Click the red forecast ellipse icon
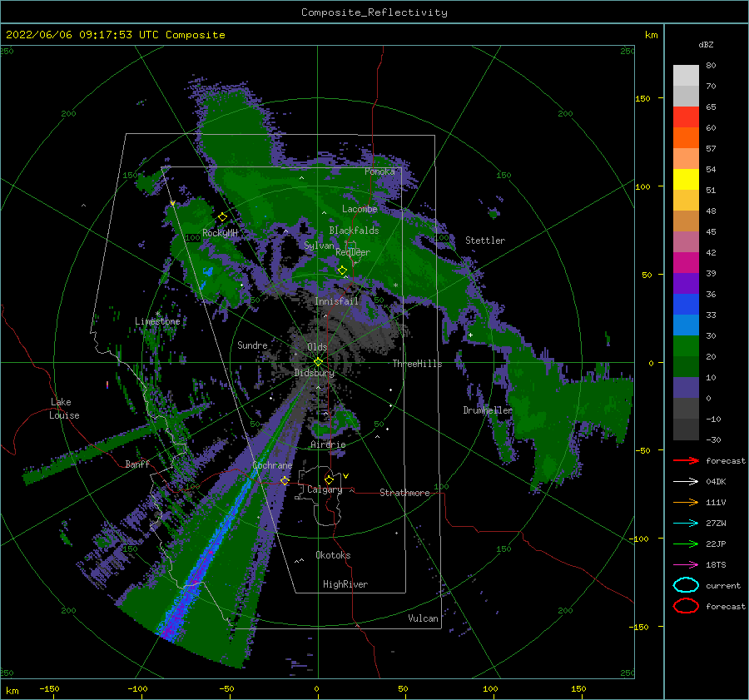 click(x=686, y=606)
